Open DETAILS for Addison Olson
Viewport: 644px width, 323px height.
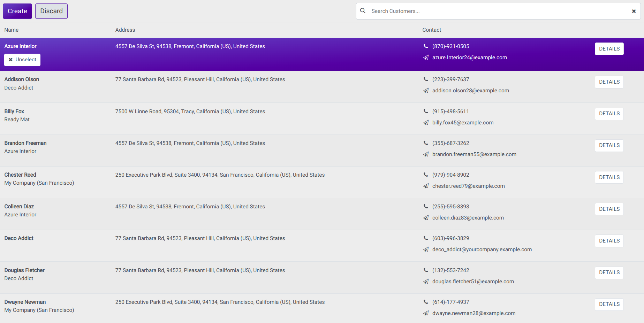609,82
